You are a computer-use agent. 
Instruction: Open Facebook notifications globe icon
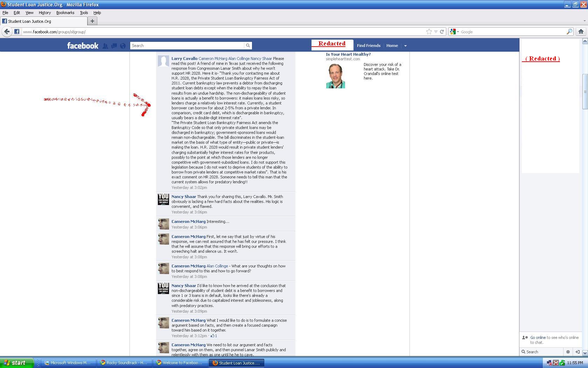pyautogui.click(x=122, y=46)
